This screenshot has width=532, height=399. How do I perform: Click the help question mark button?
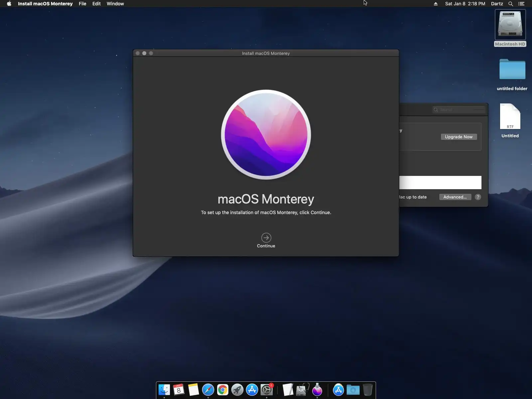pyautogui.click(x=478, y=197)
